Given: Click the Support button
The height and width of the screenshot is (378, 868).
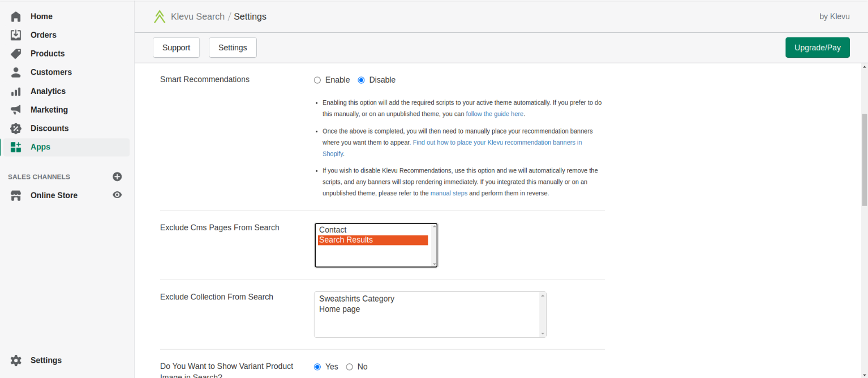Looking at the screenshot, I should click(176, 48).
